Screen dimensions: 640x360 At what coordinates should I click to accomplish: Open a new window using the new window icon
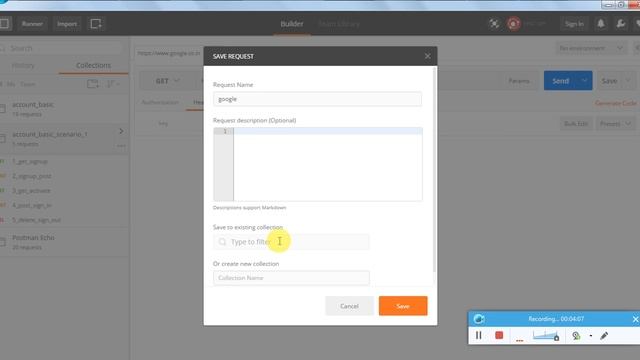tap(96, 24)
